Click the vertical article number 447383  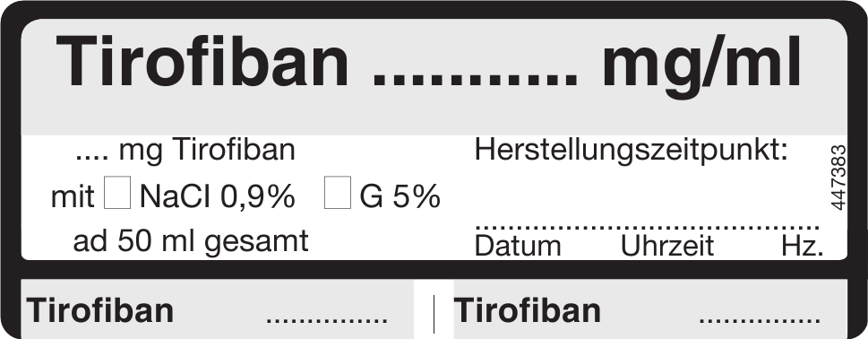[x=838, y=178]
